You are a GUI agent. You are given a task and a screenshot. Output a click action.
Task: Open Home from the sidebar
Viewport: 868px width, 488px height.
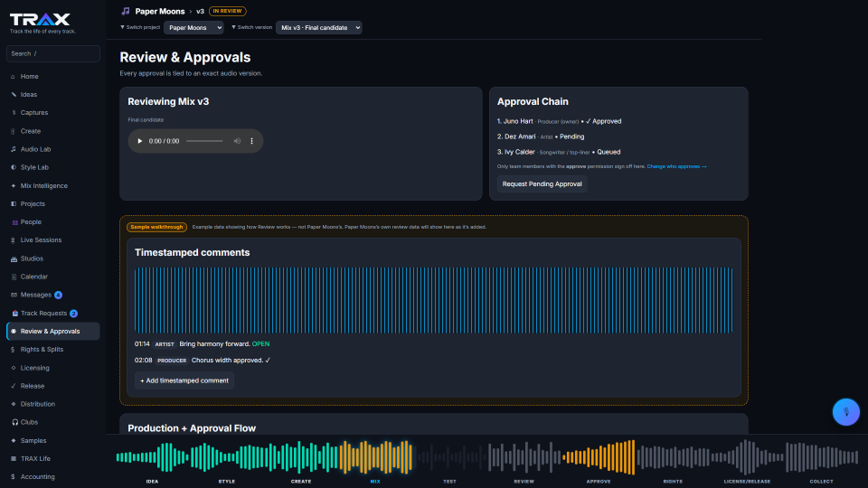(29, 76)
